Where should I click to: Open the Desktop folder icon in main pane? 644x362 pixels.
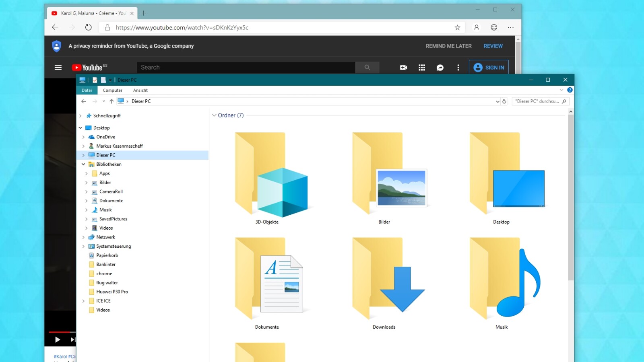507,173
